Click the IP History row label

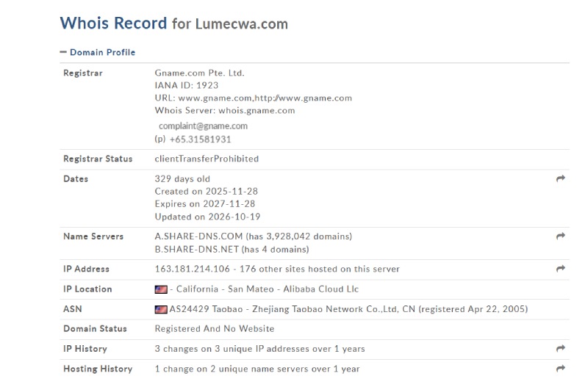click(x=85, y=349)
